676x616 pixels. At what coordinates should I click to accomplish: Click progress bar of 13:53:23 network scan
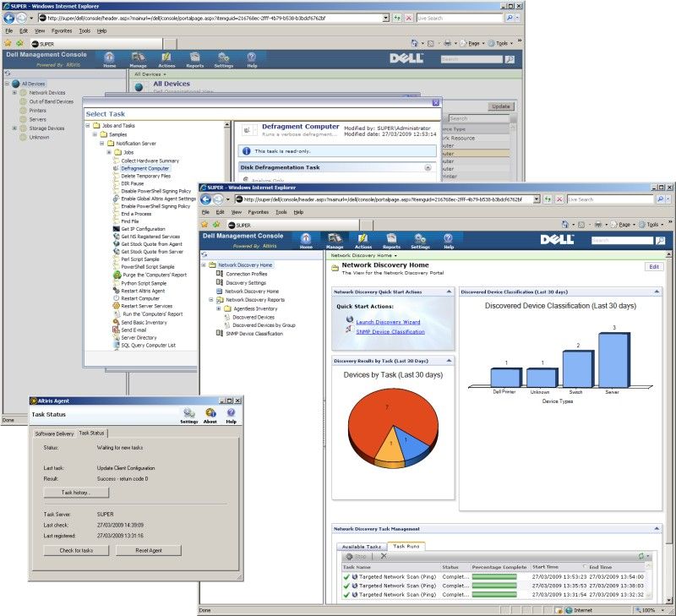point(494,577)
